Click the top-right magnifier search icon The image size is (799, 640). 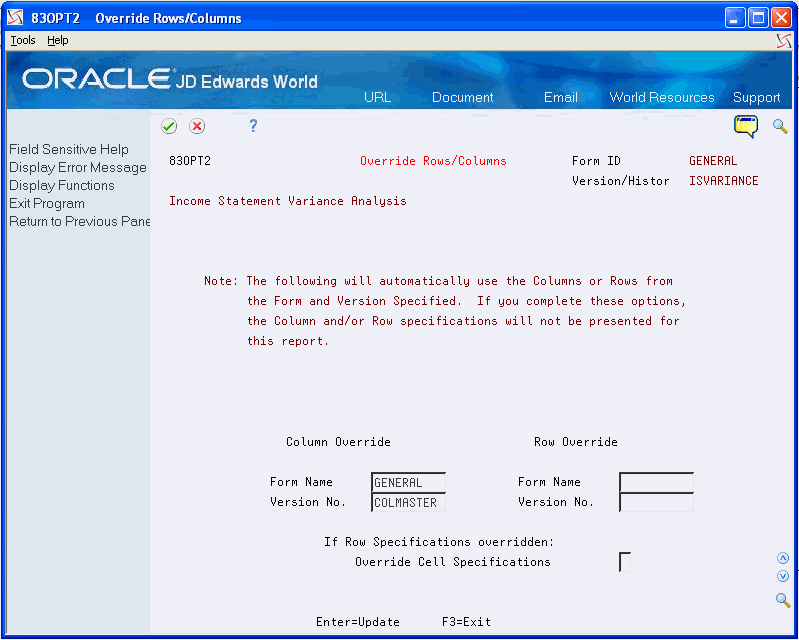(x=780, y=126)
